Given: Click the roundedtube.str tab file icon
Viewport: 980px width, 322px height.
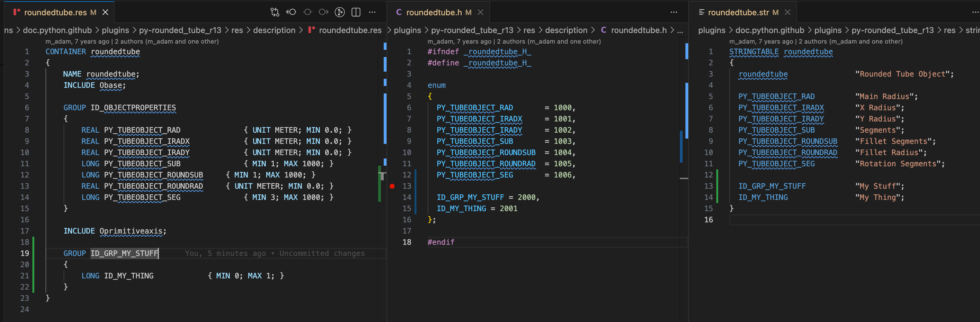Looking at the screenshot, I should click(x=702, y=12).
